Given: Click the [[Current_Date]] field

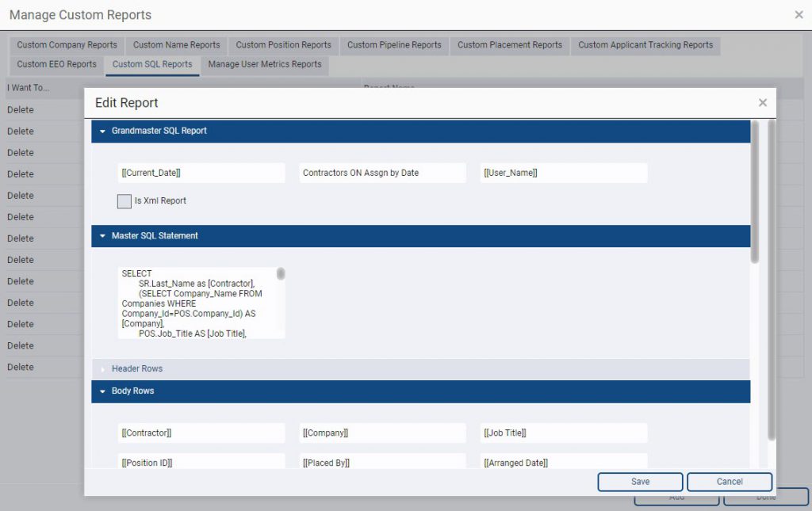Looking at the screenshot, I should click(201, 173).
